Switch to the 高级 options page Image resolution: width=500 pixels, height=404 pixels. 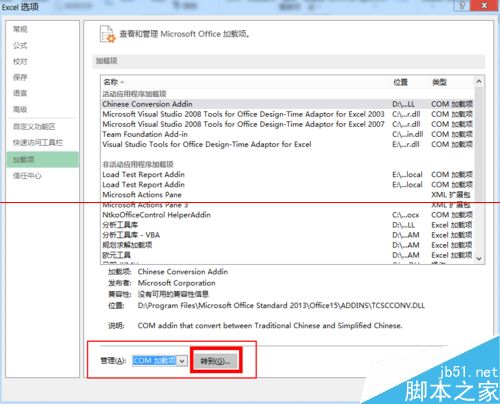[x=20, y=109]
